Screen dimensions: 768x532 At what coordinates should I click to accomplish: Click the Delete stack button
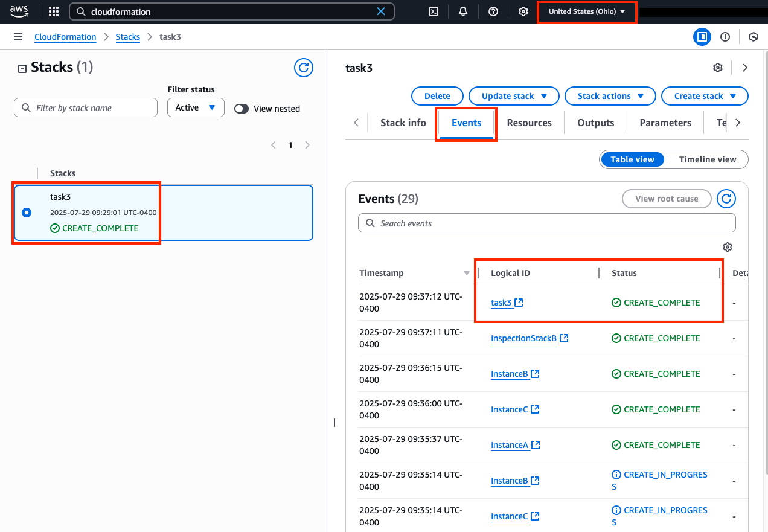coord(437,96)
